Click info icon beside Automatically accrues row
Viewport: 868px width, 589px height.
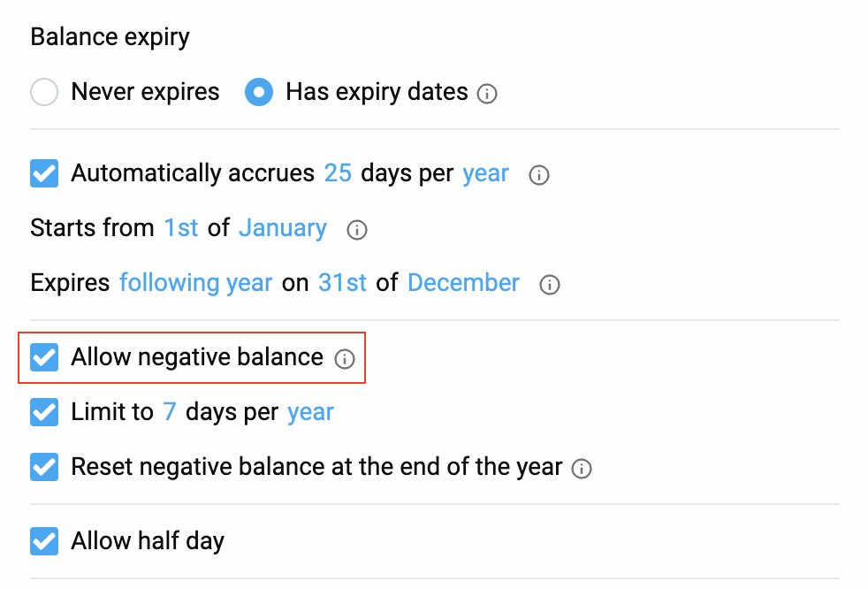[538, 175]
